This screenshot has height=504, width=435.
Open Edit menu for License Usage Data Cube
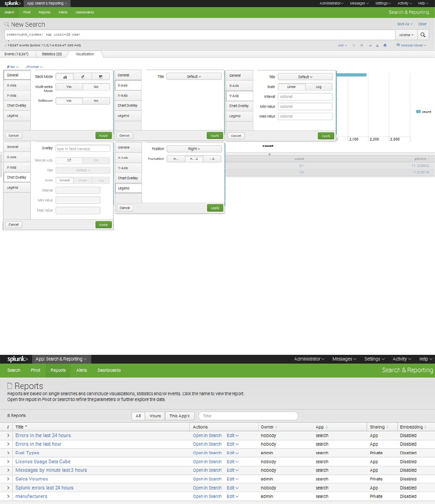pos(232,462)
